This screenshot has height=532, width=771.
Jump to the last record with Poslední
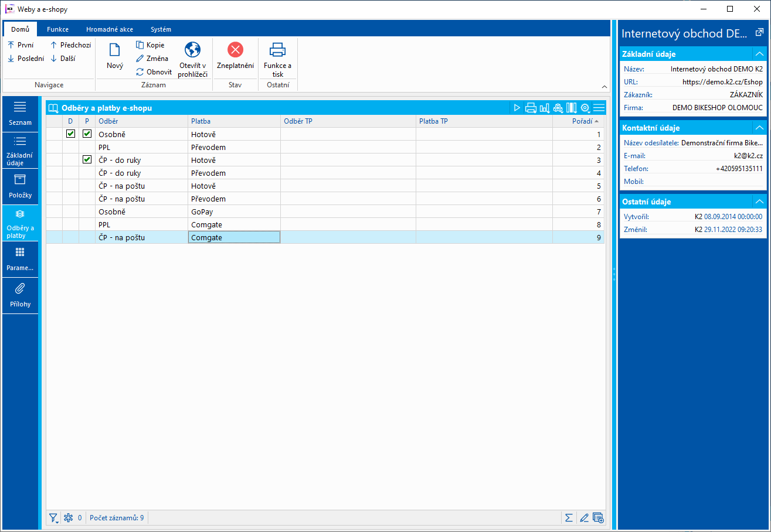pos(26,58)
